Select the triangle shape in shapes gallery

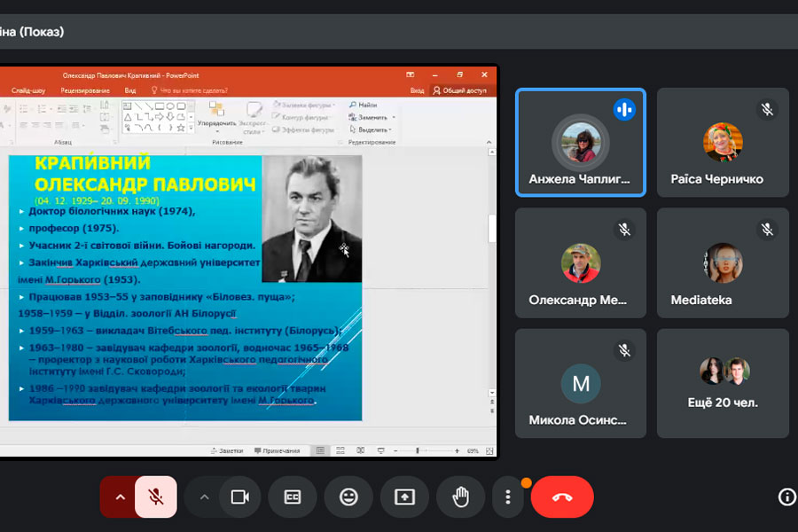tap(127, 117)
